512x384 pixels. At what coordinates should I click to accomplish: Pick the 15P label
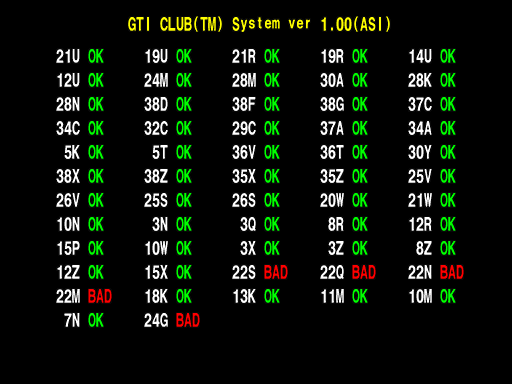tap(68, 248)
